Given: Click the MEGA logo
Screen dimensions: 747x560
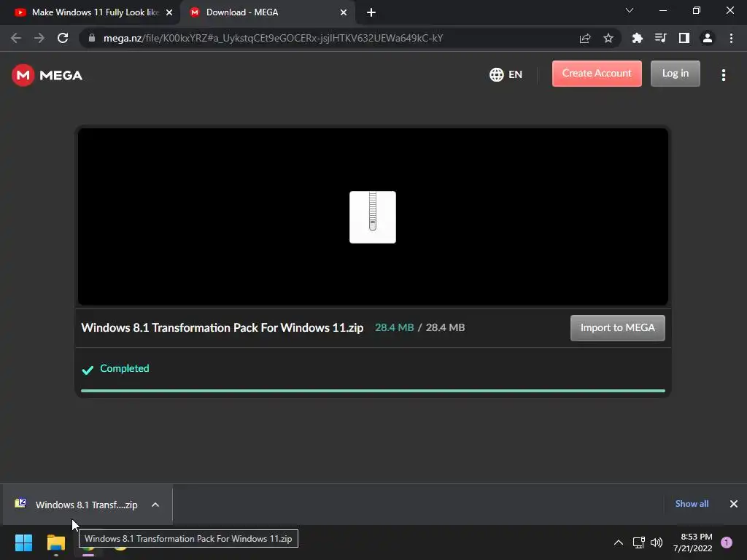Looking at the screenshot, I should coord(47,75).
